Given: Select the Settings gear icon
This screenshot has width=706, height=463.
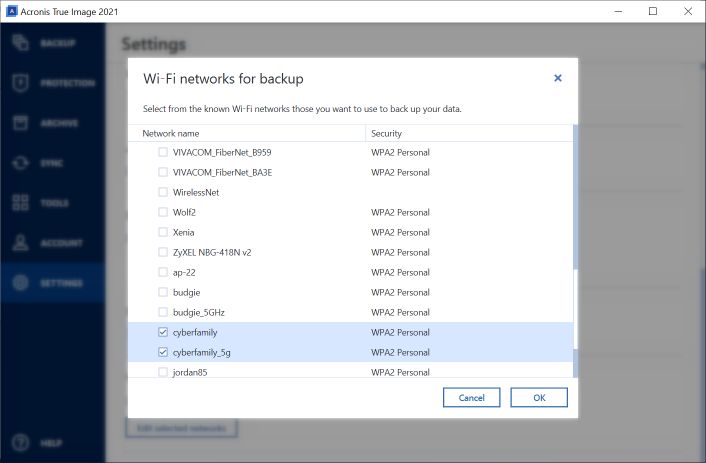Looking at the screenshot, I should click(20, 283).
